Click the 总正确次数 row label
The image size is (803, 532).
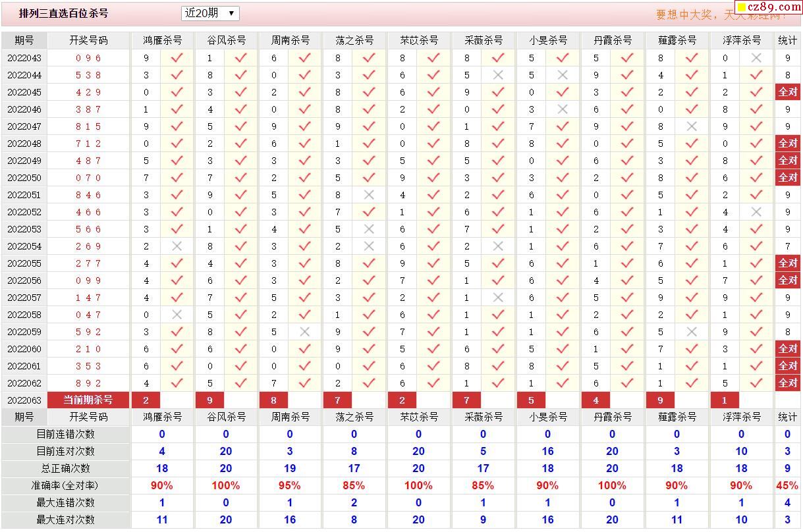tap(65, 468)
